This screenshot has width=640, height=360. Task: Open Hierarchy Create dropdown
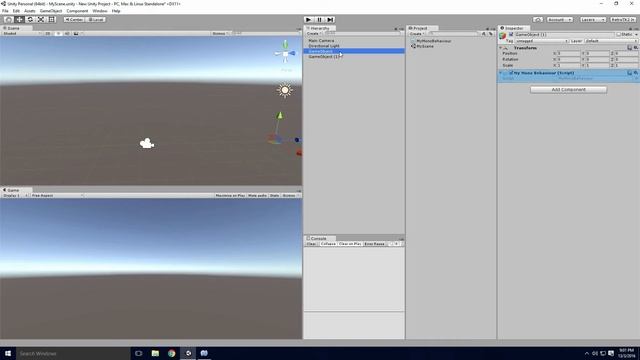coord(314,33)
